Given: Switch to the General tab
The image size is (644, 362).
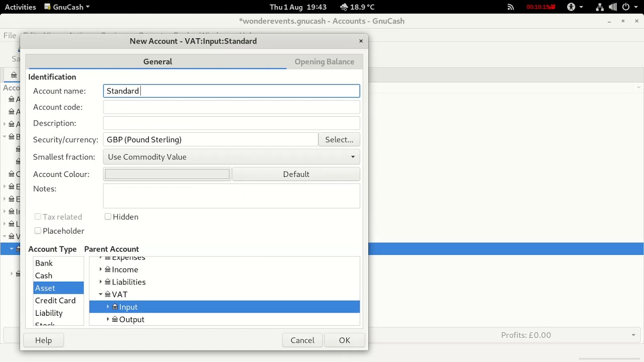Looking at the screenshot, I should (x=157, y=62).
